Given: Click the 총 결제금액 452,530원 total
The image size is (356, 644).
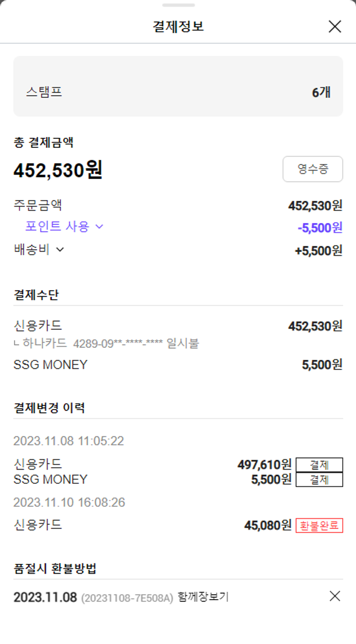Looking at the screenshot, I should pos(58,171).
